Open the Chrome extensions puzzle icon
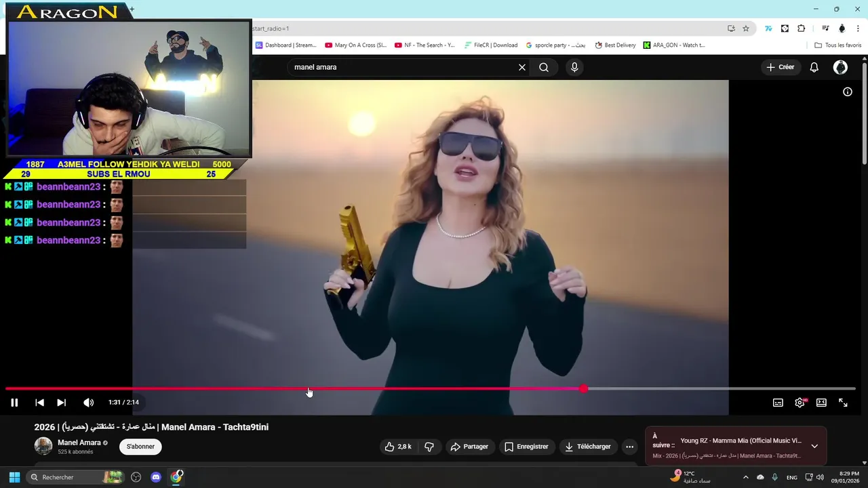 click(802, 28)
